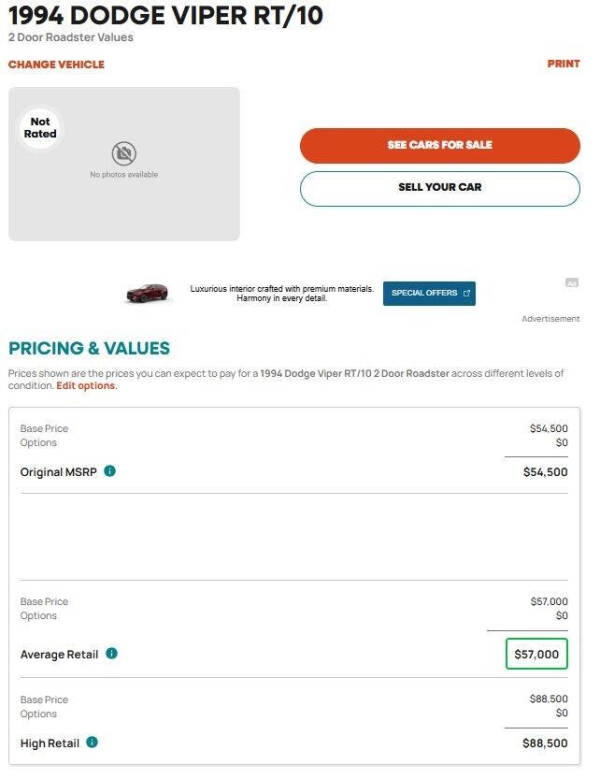
Task: Click the Advertisement label under the ad
Action: coord(550,319)
